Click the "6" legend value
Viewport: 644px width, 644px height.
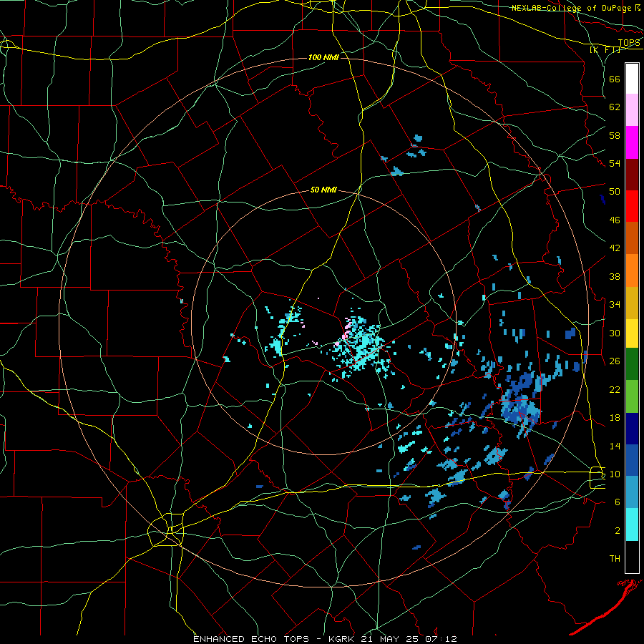click(618, 502)
